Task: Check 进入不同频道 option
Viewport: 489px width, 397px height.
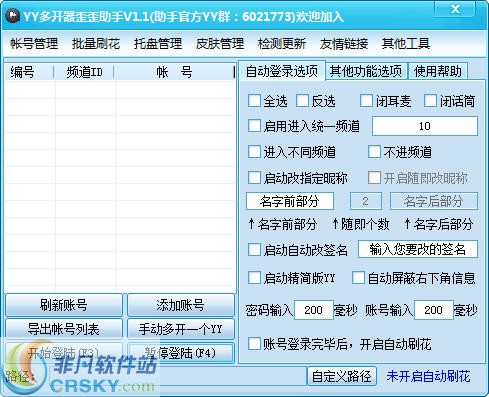Action: point(254,152)
